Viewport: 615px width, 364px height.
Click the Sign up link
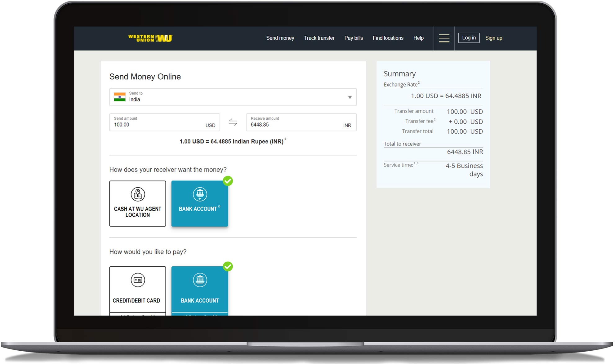[493, 38]
